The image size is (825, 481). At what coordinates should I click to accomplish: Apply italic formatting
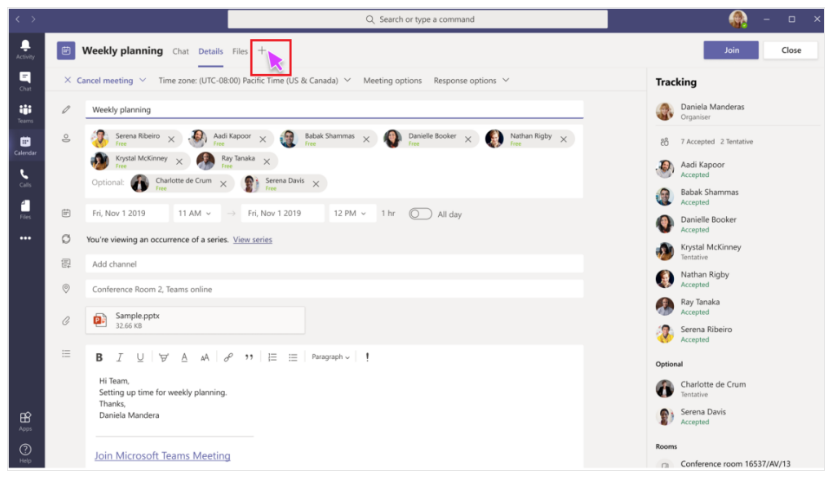[119, 357]
